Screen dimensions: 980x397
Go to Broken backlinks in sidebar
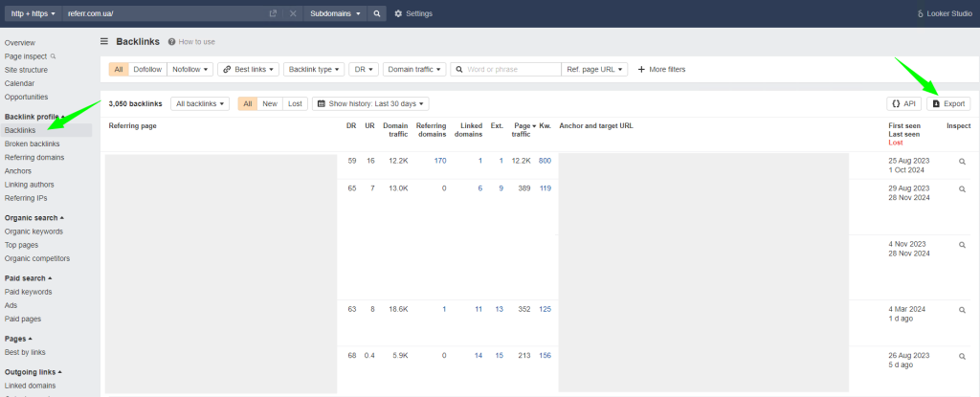32,143
